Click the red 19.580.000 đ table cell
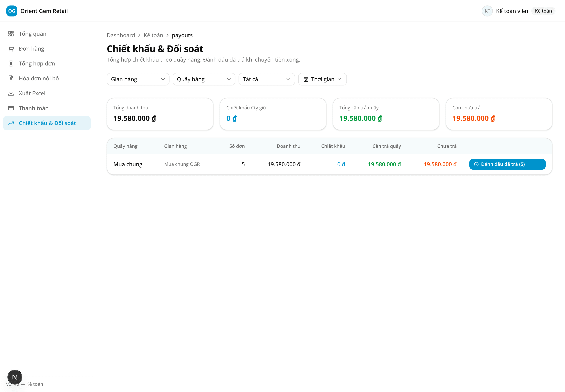The image size is (565, 392). point(440,164)
